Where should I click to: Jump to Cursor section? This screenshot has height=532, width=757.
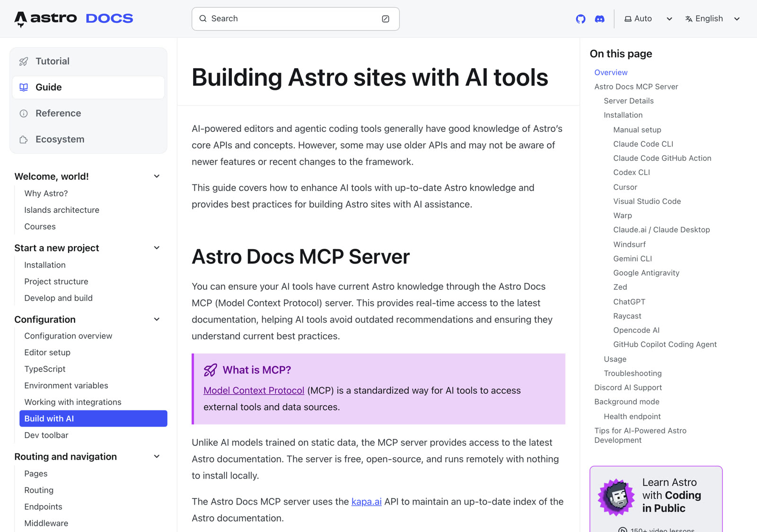625,187
